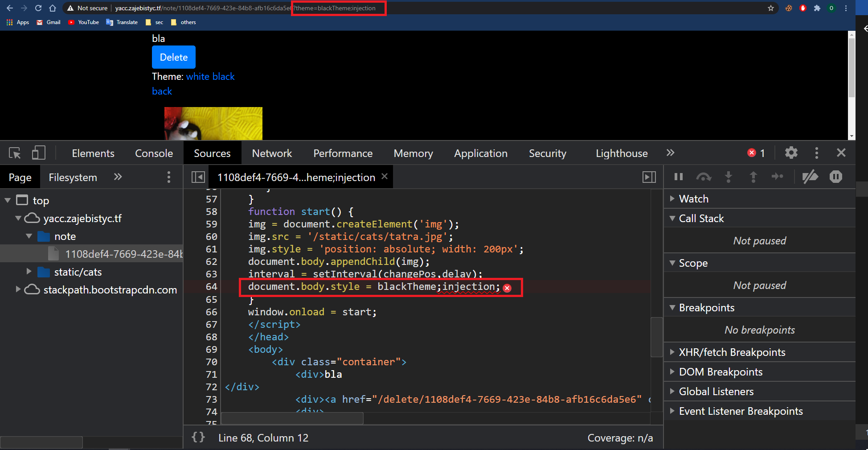Open the Memory tab
The width and height of the screenshot is (868, 450).
pos(413,153)
